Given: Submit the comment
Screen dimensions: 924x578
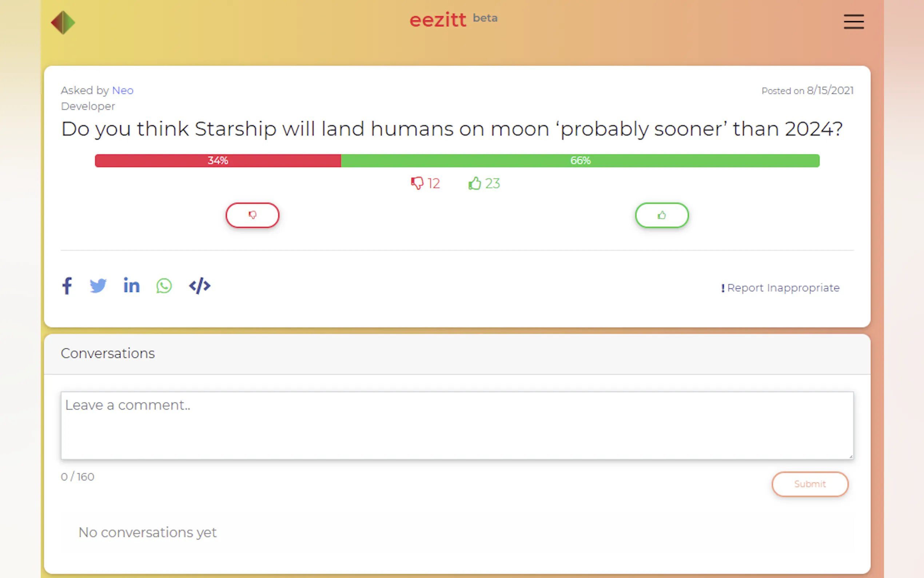Looking at the screenshot, I should coord(810,484).
